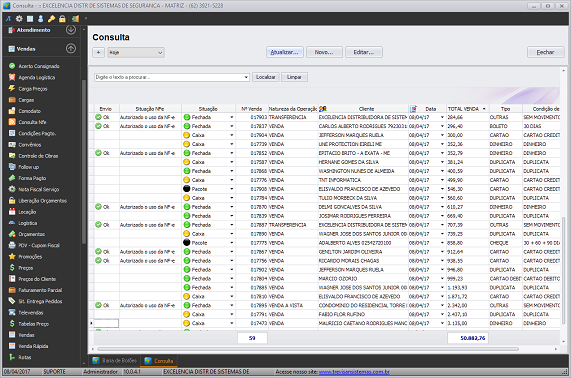Click the gear settings icon in top toolbar
This screenshot has height=378, width=571.
19,19
